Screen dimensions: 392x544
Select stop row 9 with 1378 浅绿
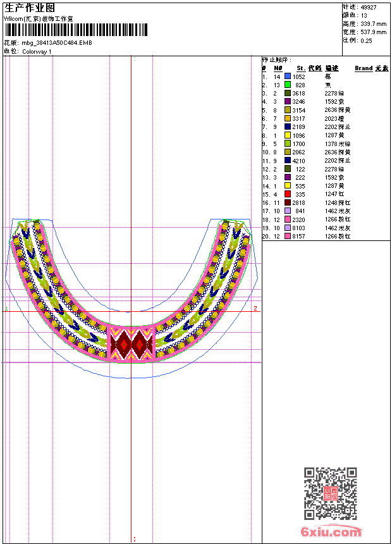(x=316, y=144)
